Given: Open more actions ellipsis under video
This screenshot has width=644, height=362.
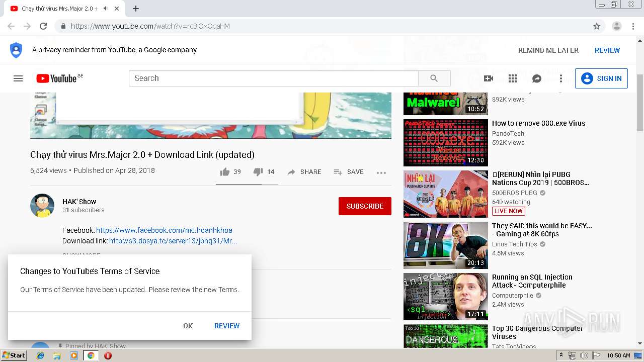Looking at the screenshot, I should click(381, 172).
